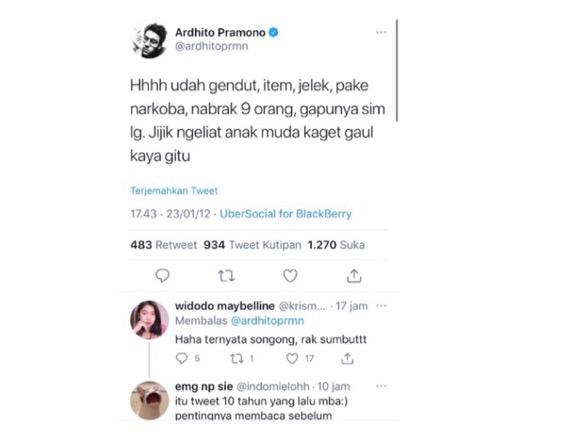
Task: Open Ardhito Pramono's profile picture
Action: pyautogui.click(x=150, y=40)
